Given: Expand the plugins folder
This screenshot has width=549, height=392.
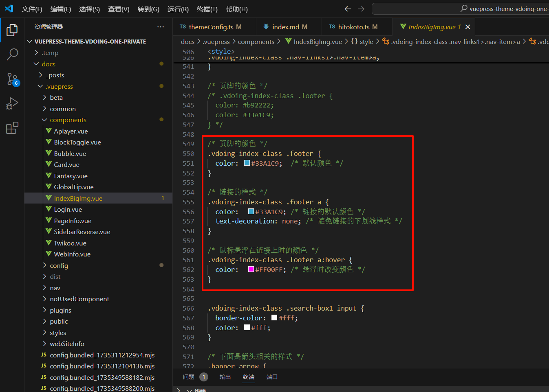Looking at the screenshot, I should coord(98,310).
